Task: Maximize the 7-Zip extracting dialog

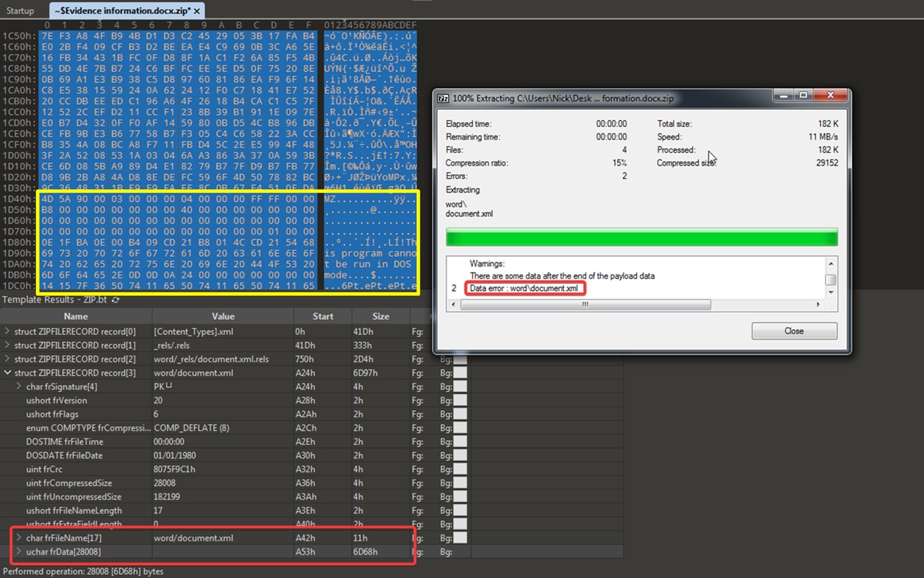Action: (803, 94)
